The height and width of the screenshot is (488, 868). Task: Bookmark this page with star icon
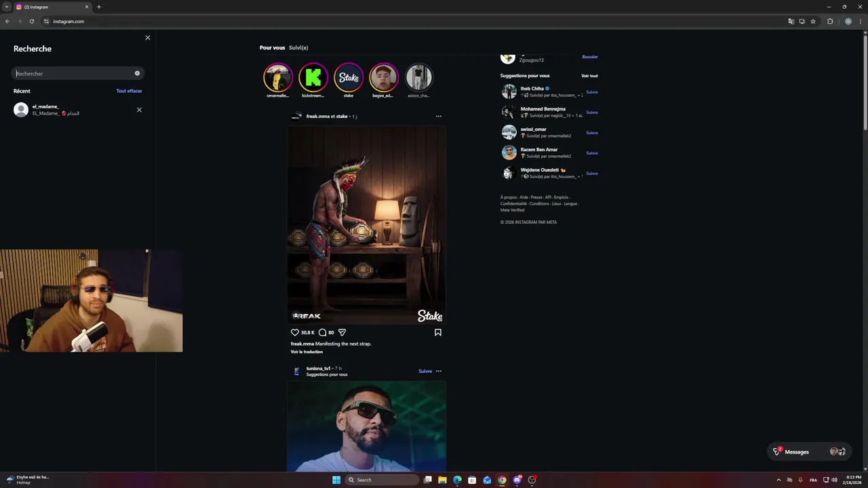coord(813,21)
